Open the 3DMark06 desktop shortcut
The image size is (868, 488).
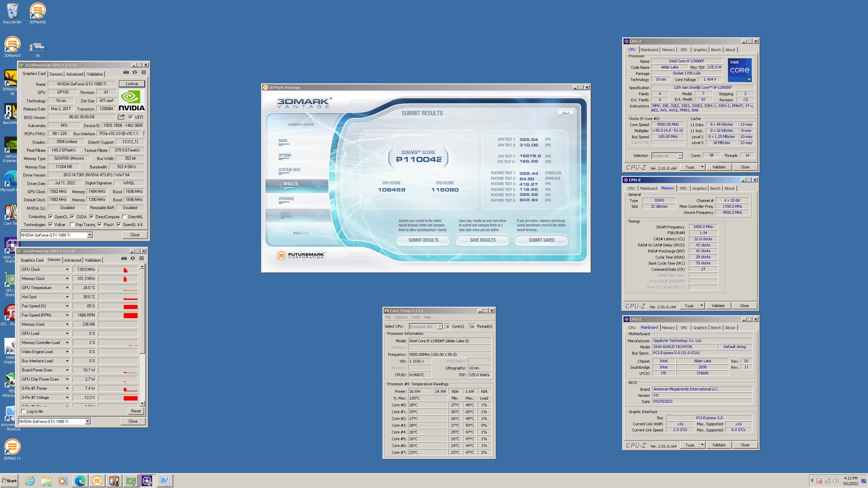pos(38,14)
